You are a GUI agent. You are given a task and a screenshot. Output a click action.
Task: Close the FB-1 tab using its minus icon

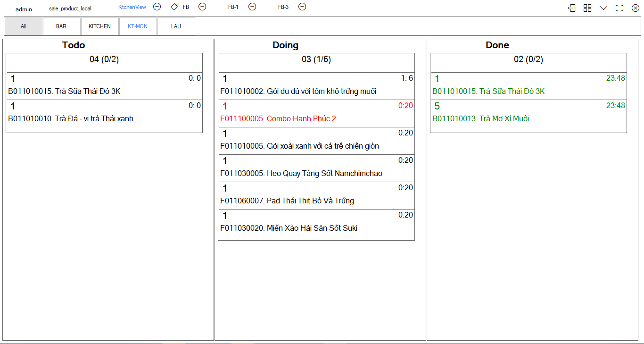[252, 7]
